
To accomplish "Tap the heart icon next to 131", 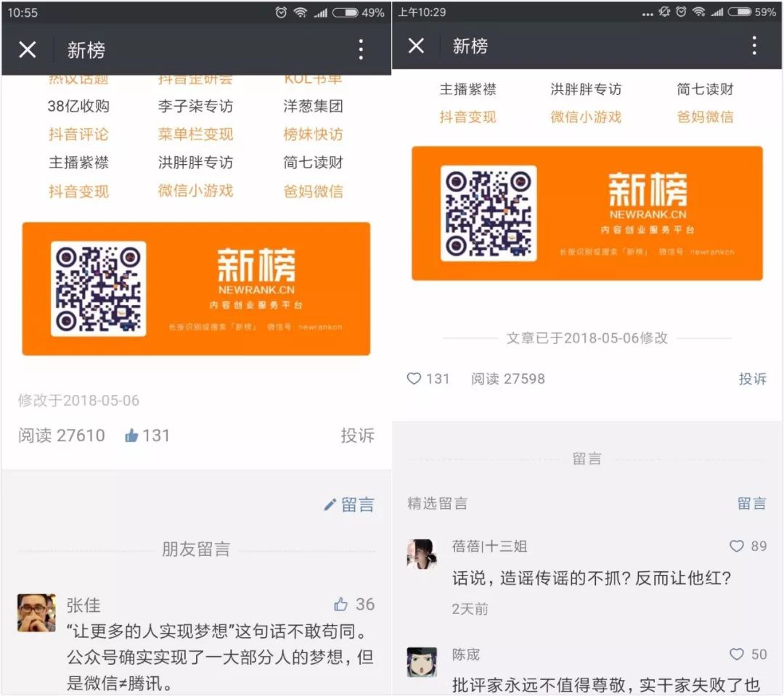I will [x=414, y=379].
